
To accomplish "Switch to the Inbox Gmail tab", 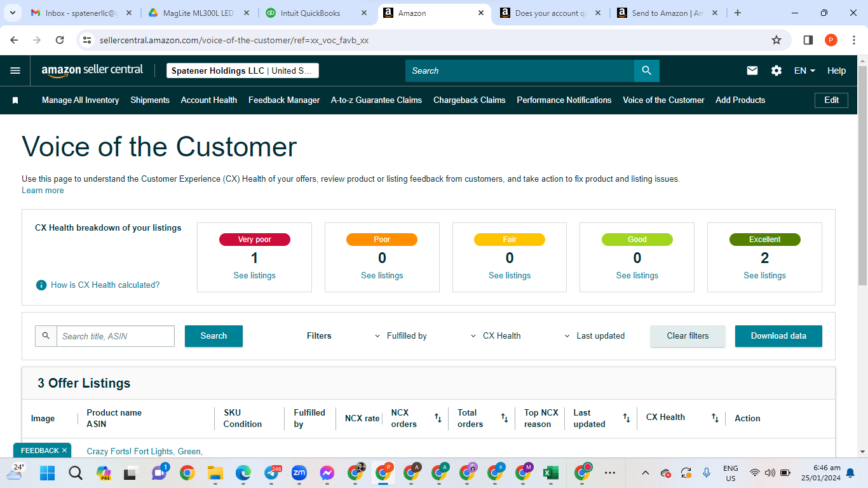I will [83, 13].
